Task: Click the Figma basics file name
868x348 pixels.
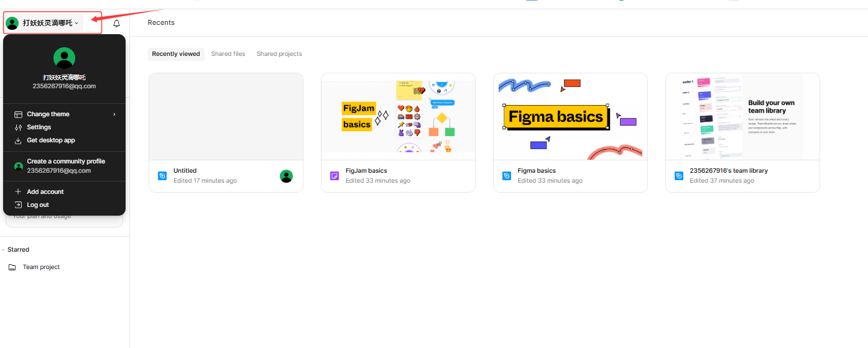Action: coord(537,171)
